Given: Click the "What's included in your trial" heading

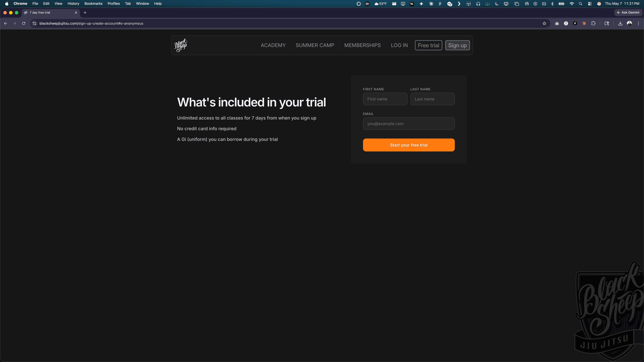Looking at the screenshot, I should point(252,102).
